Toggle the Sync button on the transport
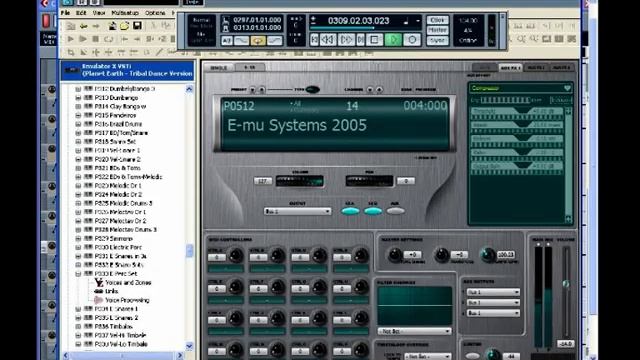Image resolution: width=640 pixels, height=360 pixels. tap(437, 40)
